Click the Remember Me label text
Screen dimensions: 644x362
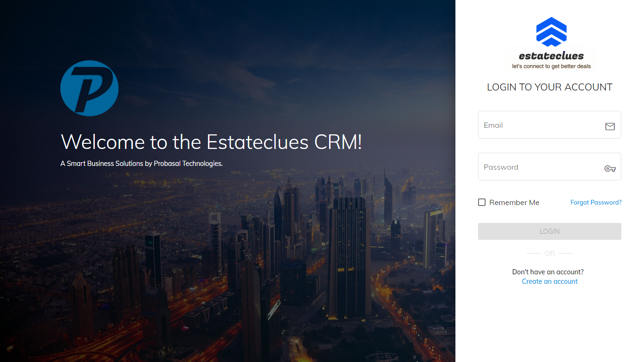514,203
